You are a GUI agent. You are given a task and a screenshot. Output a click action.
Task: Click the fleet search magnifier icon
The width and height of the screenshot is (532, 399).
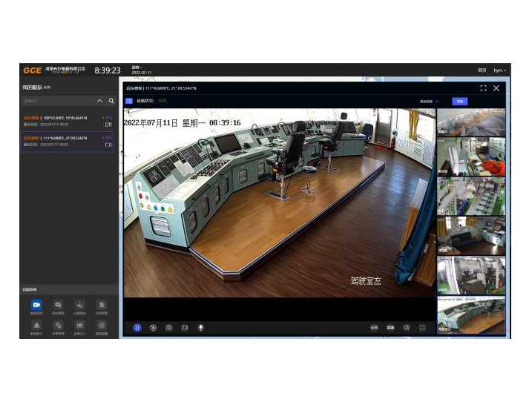click(x=111, y=101)
